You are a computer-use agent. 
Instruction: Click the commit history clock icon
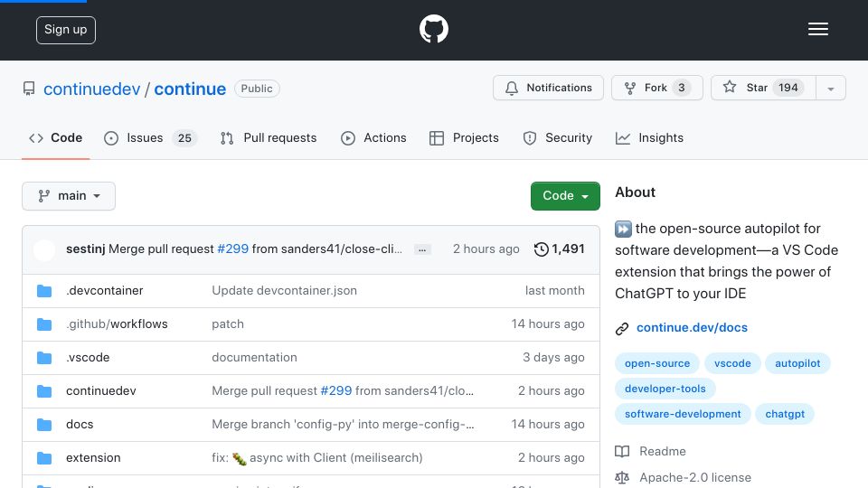coord(541,249)
